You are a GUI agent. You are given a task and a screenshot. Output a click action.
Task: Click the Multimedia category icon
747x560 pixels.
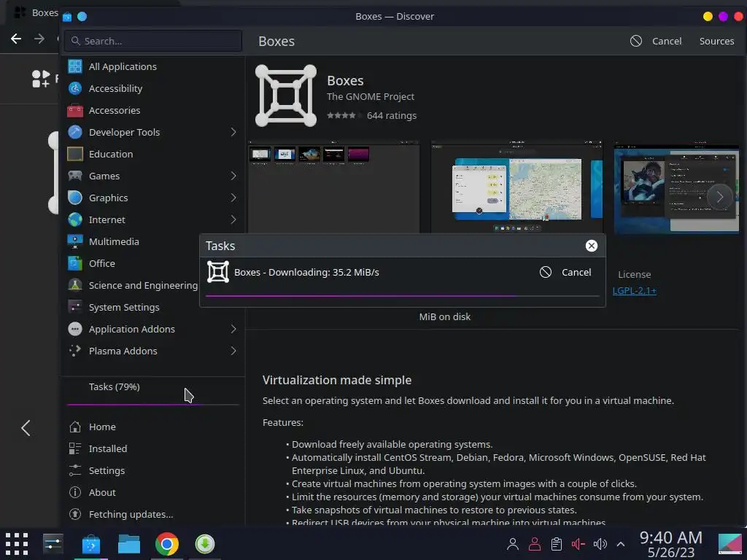pos(75,241)
